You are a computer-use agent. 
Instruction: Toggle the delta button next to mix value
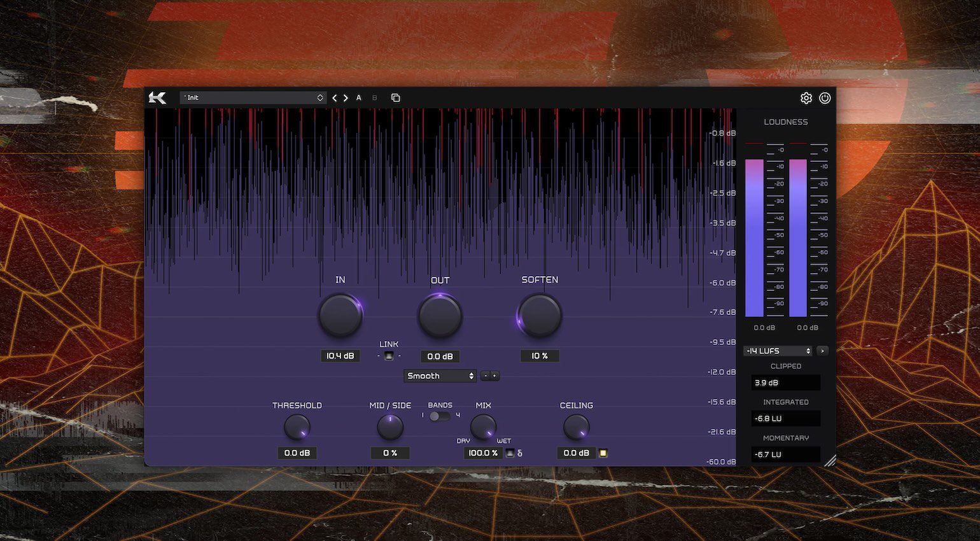tap(510, 453)
